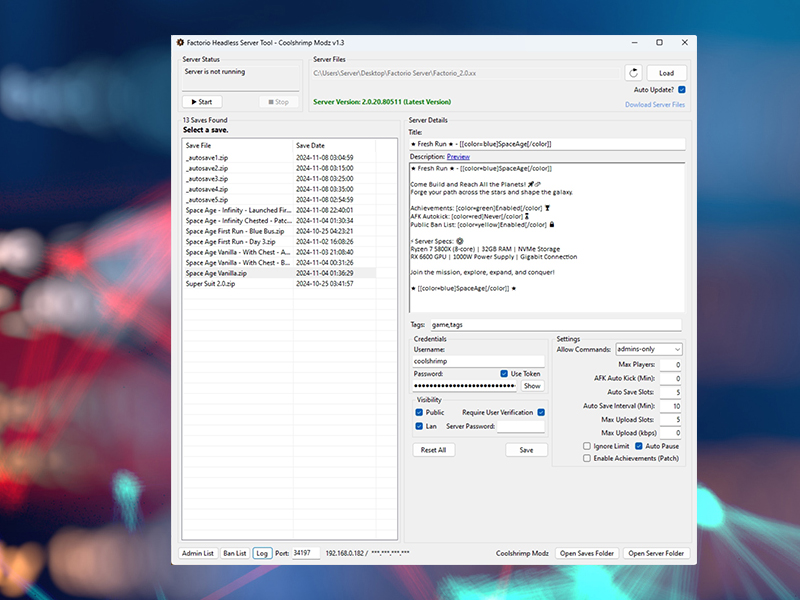Check Enable Achievements (Patch) option
Image resolution: width=800 pixels, height=600 pixels.
click(x=587, y=458)
